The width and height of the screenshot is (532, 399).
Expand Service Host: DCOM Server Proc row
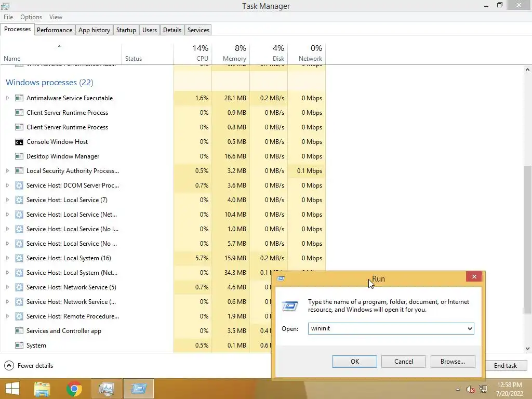click(x=7, y=185)
